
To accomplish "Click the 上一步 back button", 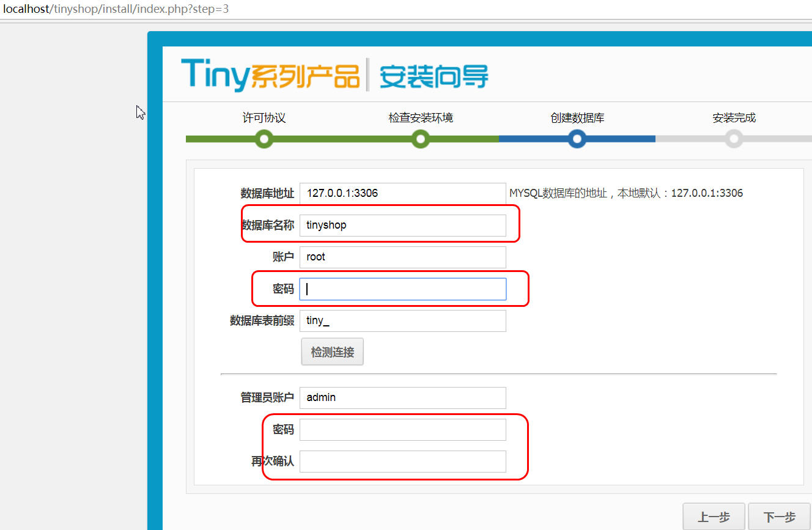I will [x=714, y=517].
